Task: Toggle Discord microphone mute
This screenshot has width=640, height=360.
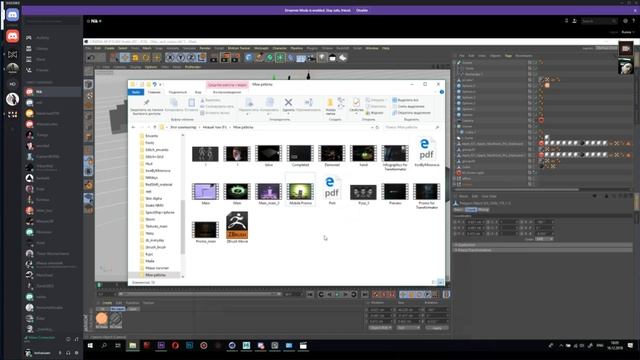Action: [x=60, y=353]
